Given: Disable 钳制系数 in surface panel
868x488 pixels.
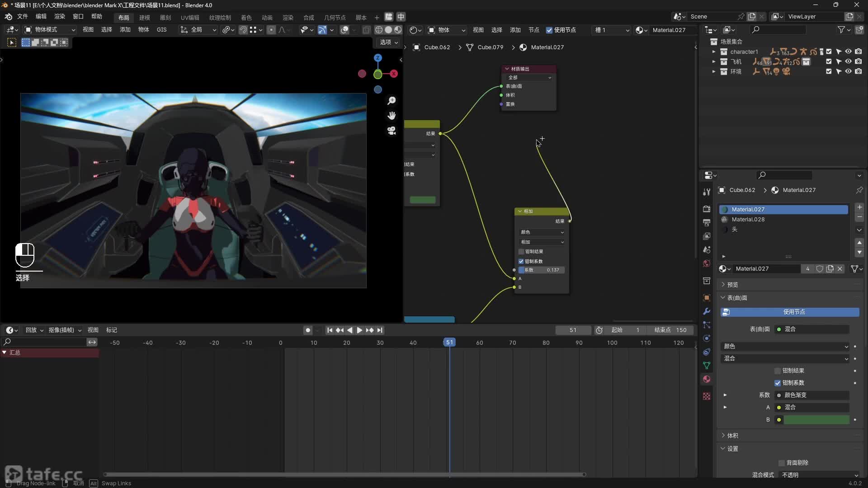Looking at the screenshot, I should [778, 383].
